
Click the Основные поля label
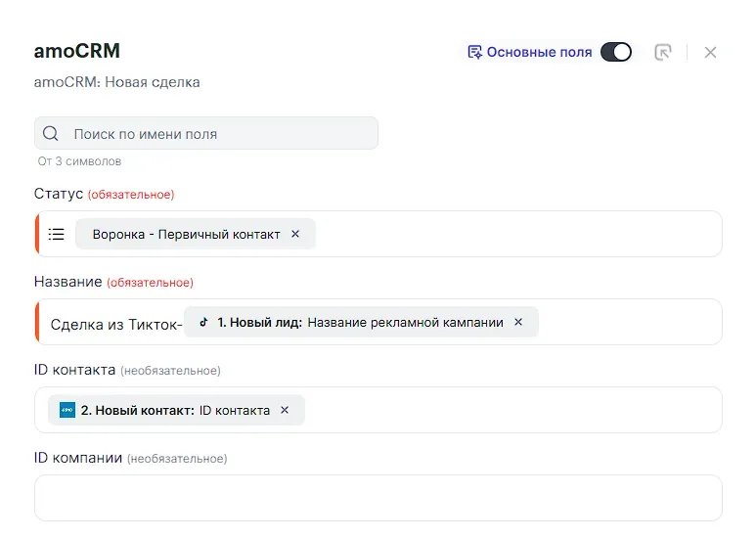tap(539, 52)
